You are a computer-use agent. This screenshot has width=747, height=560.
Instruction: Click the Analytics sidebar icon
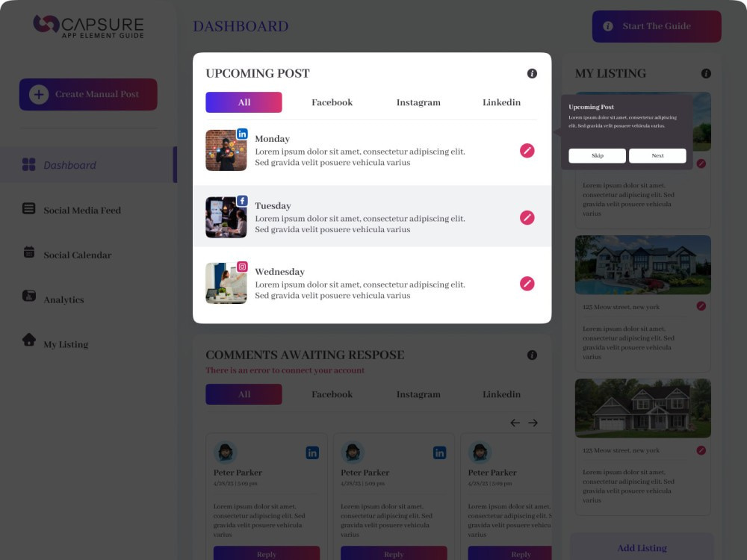pyautogui.click(x=28, y=296)
